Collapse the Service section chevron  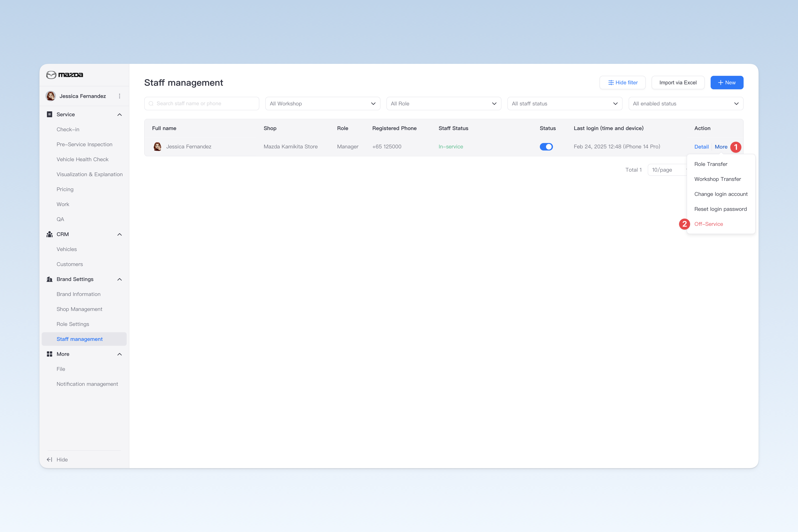click(119, 115)
